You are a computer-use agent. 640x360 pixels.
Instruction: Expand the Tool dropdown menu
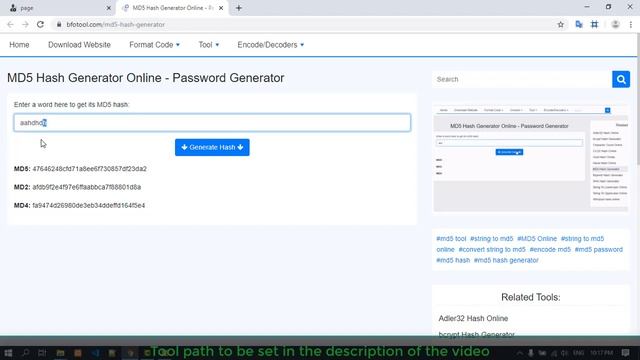coord(209,45)
